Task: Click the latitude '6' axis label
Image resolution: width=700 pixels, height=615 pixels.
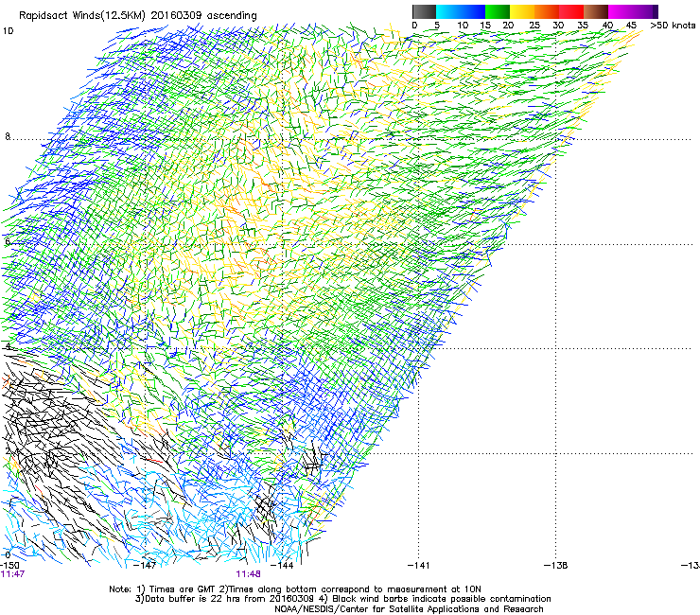Action: (x=8, y=241)
